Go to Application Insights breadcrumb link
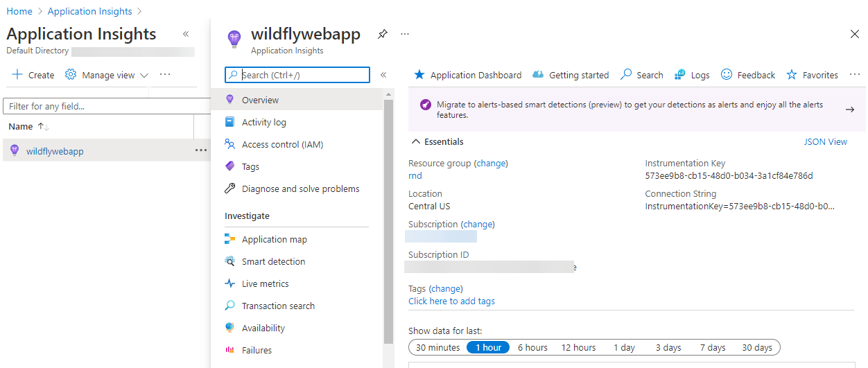This screenshot has width=868, height=368. [90, 11]
